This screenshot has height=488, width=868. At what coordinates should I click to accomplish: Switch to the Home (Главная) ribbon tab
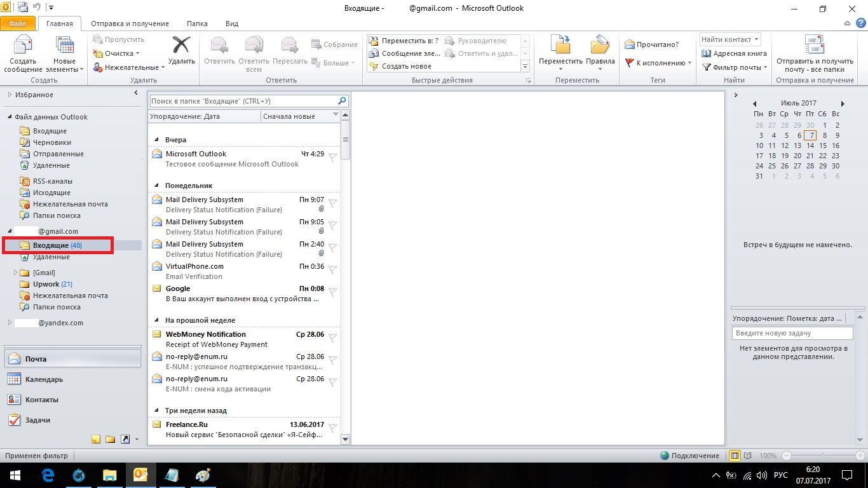(60, 24)
